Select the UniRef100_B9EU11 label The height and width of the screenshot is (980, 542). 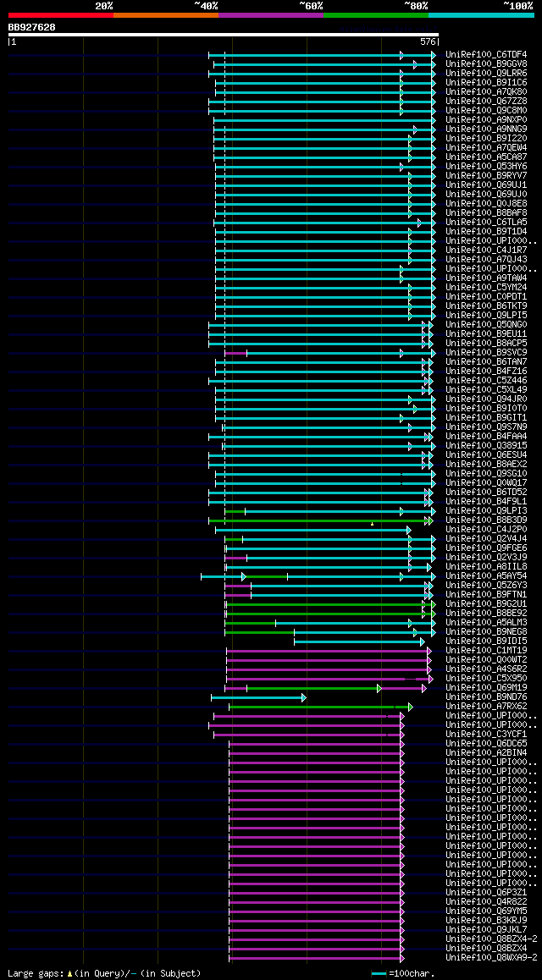point(486,333)
